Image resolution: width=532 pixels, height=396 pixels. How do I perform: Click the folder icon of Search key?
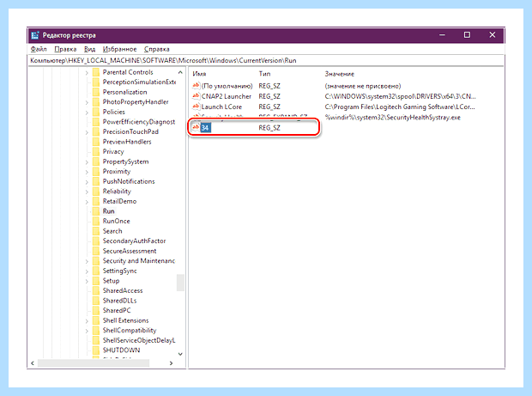96,231
